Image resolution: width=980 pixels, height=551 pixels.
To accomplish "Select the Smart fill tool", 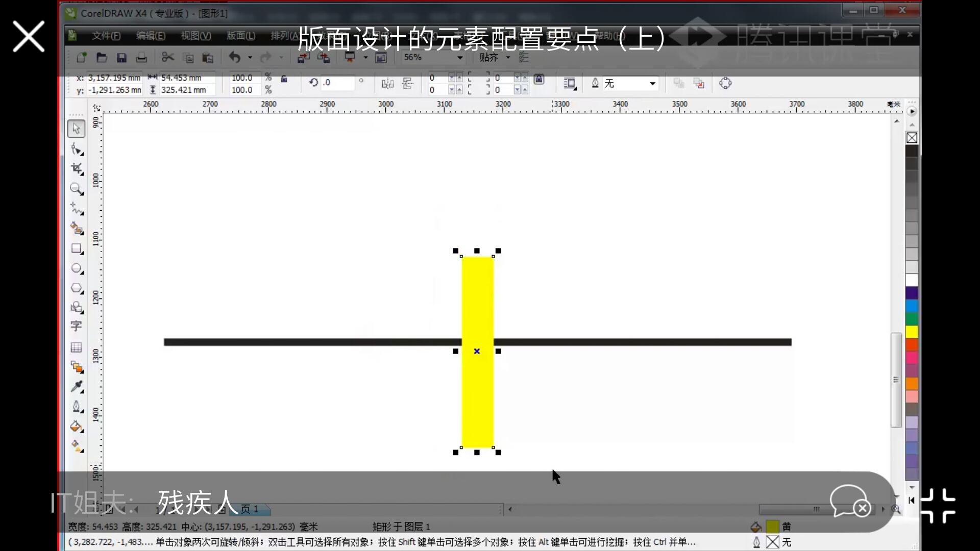I will coord(77,229).
